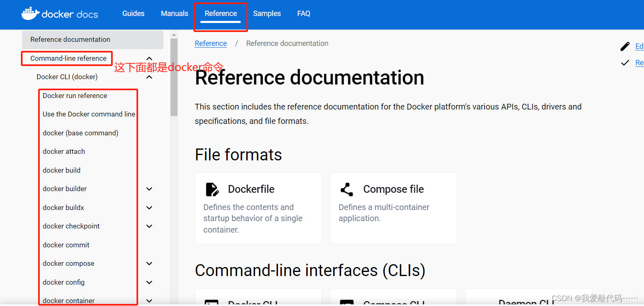Expand the docker compose submenu
Viewport: 644px width, 306px height.
tap(150, 264)
